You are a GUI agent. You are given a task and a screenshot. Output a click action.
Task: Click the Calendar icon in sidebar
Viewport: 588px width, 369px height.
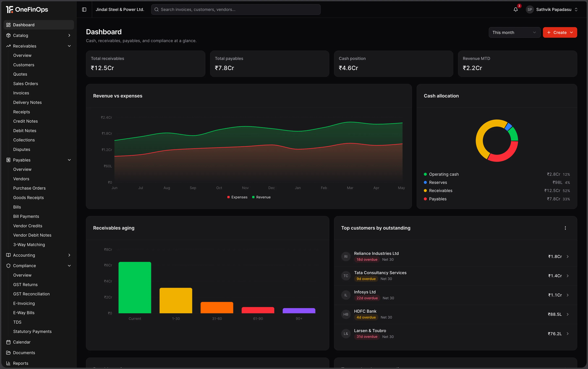pos(8,342)
